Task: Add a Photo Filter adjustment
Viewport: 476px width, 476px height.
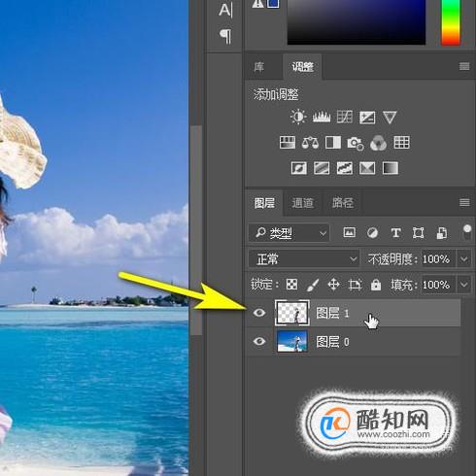Action: point(356,143)
